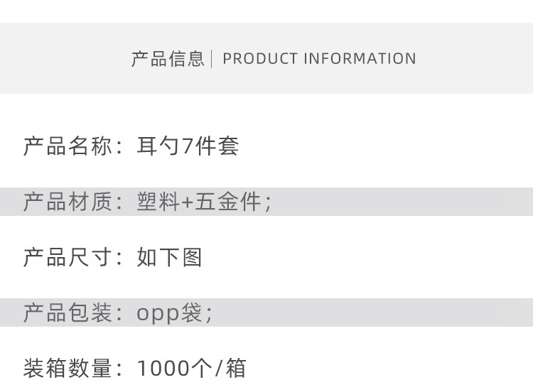Click the 产品信息 header title
The image size is (533, 392).
tap(168, 59)
